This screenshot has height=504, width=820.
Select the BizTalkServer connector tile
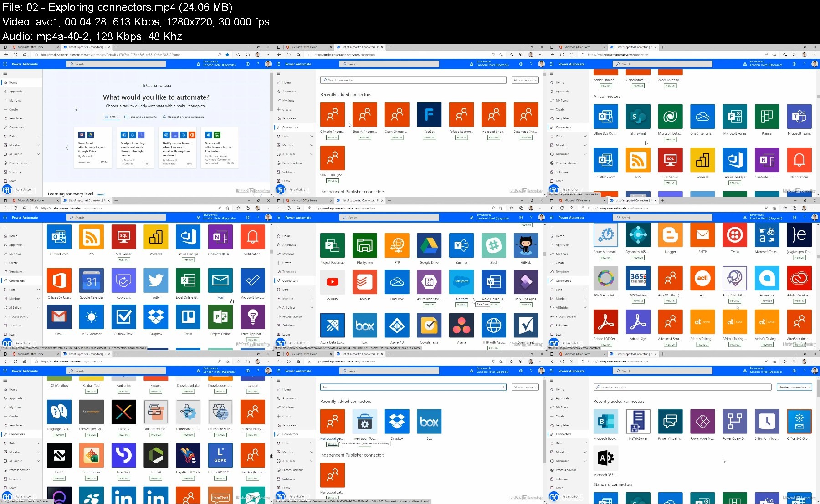[638, 422]
